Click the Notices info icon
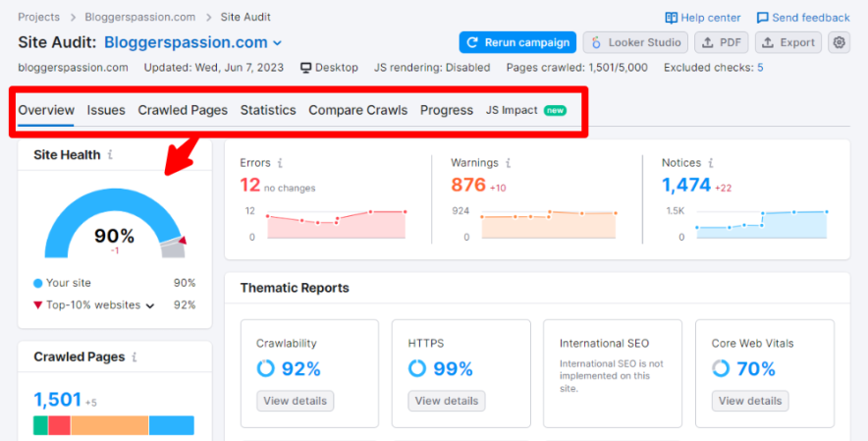868x441 pixels. coord(711,163)
